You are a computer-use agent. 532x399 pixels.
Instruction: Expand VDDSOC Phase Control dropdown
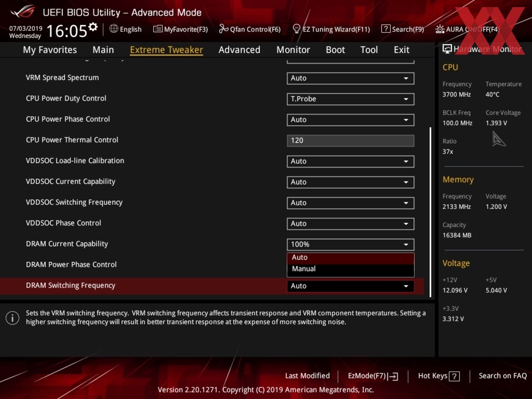point(350,223)
